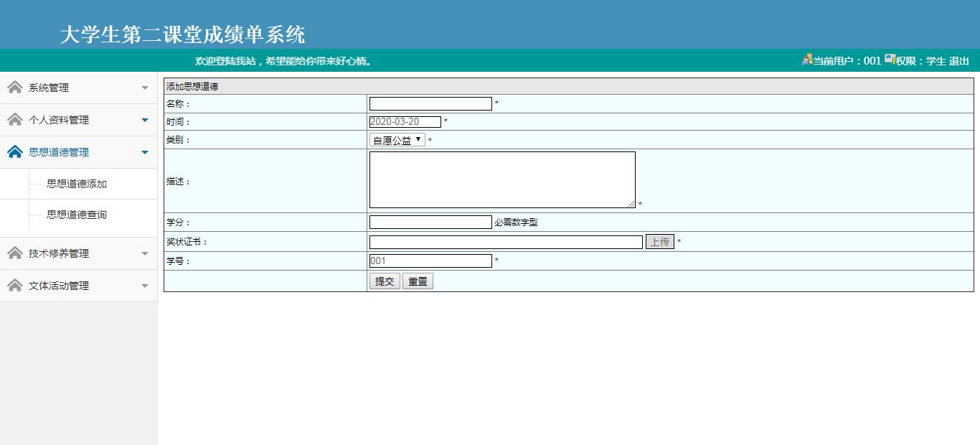Click the 大学生第二课堂成绩单系统 title
The height and width of the screenshot is (445, 980).
(x=183, y=34)
